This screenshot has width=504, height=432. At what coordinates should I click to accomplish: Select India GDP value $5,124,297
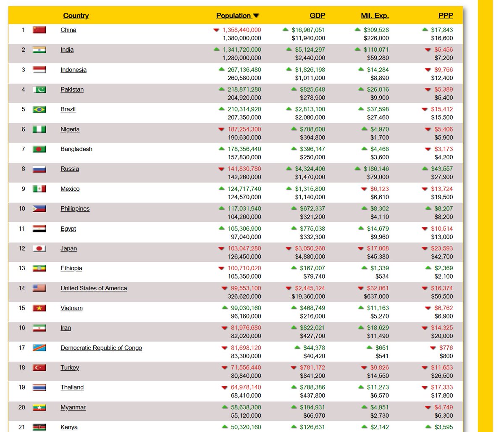pos(310,50)
